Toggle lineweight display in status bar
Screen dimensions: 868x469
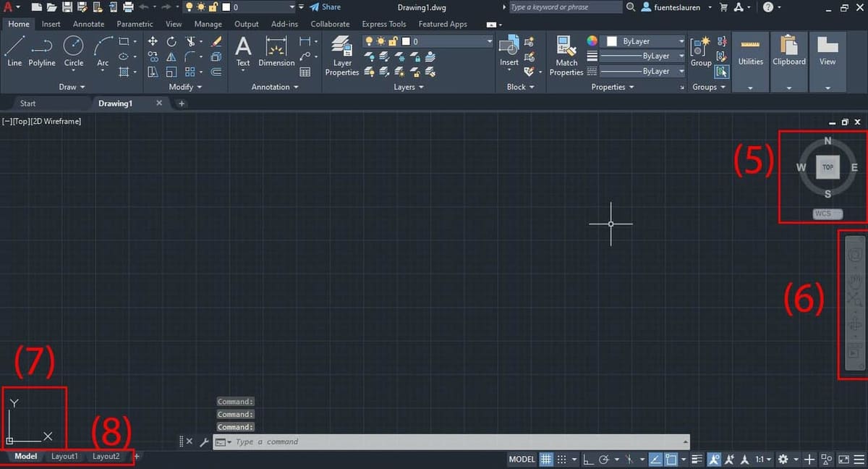697,459
